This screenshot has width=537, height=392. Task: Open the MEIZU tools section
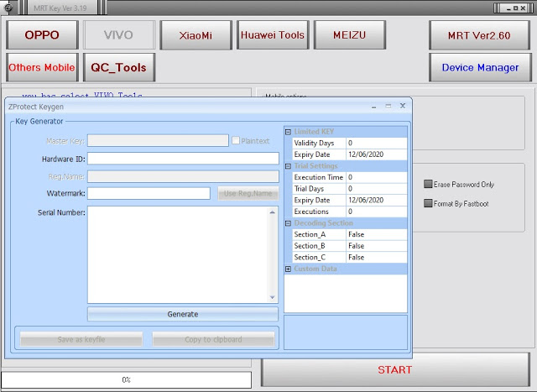point(350,35)
